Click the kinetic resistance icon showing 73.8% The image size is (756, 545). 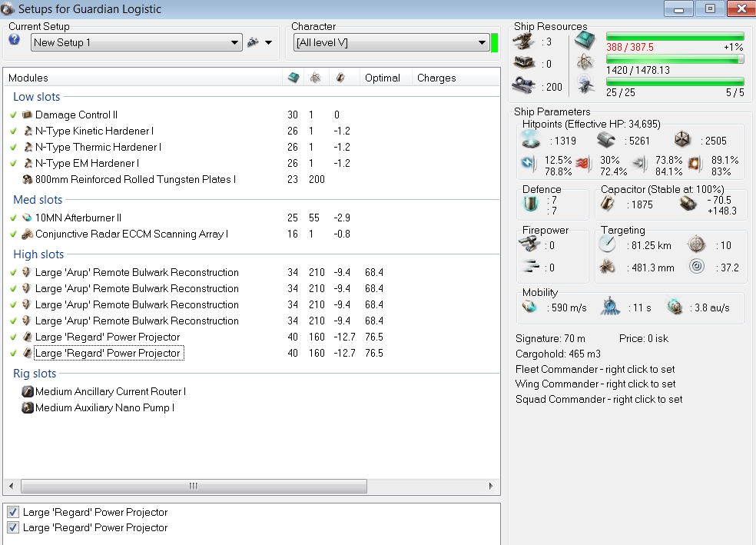[640, 164]
